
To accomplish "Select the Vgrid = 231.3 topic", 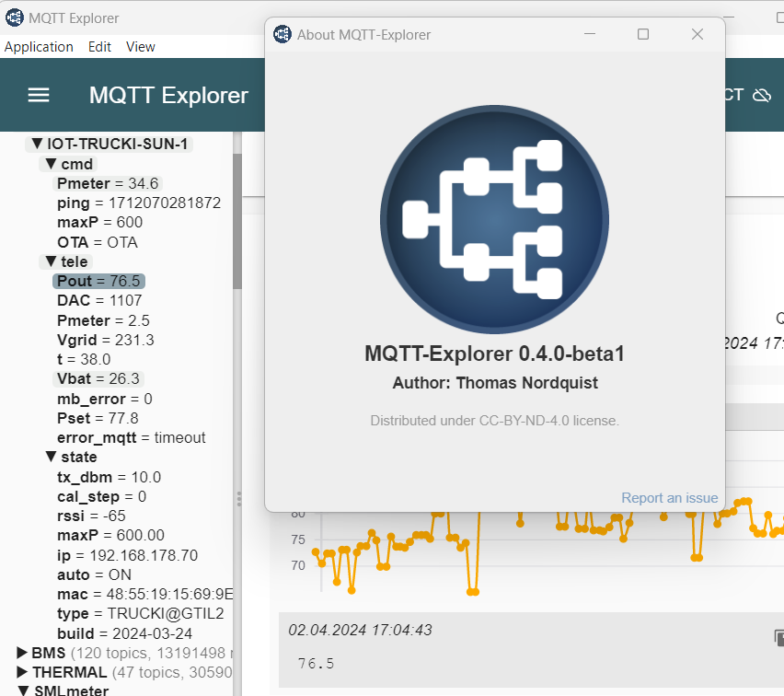I will click(x=106, y=341).
